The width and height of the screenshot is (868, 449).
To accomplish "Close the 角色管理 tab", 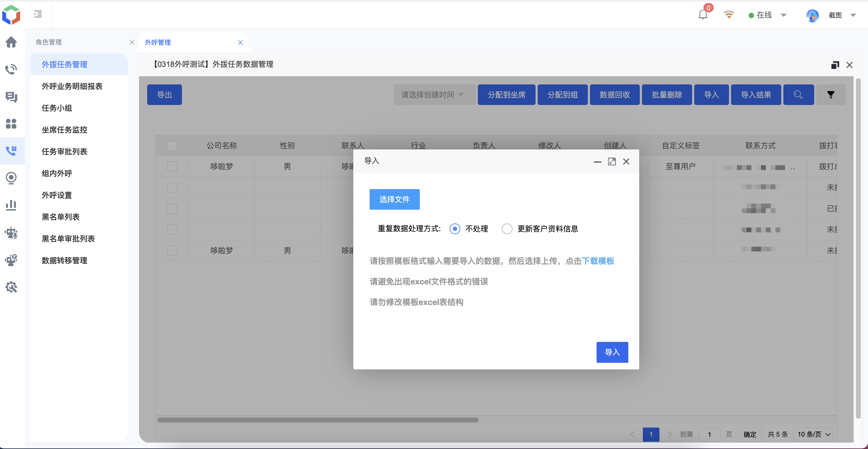I will [x=132, y=42].
